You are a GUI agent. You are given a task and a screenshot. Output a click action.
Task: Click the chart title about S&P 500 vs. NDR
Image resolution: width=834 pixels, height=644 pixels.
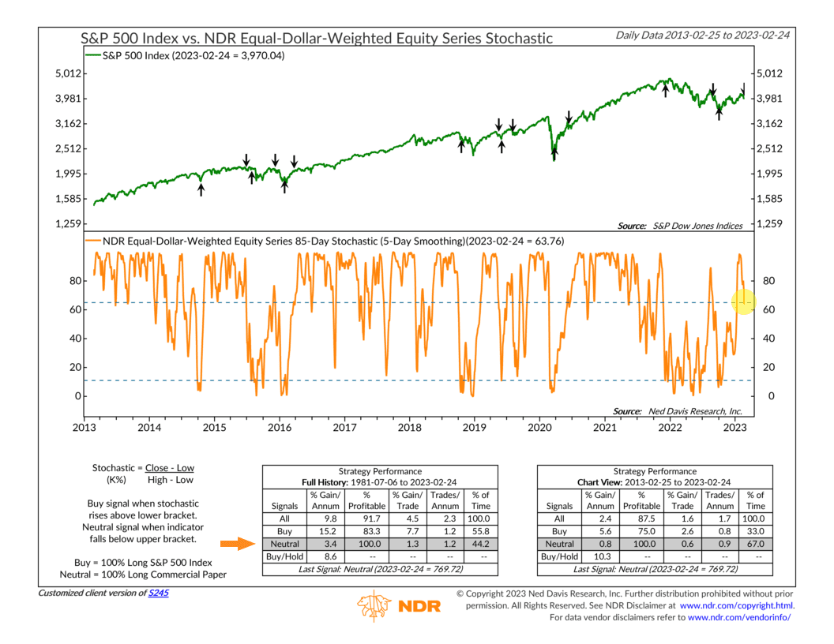click(x=317, y=38)
